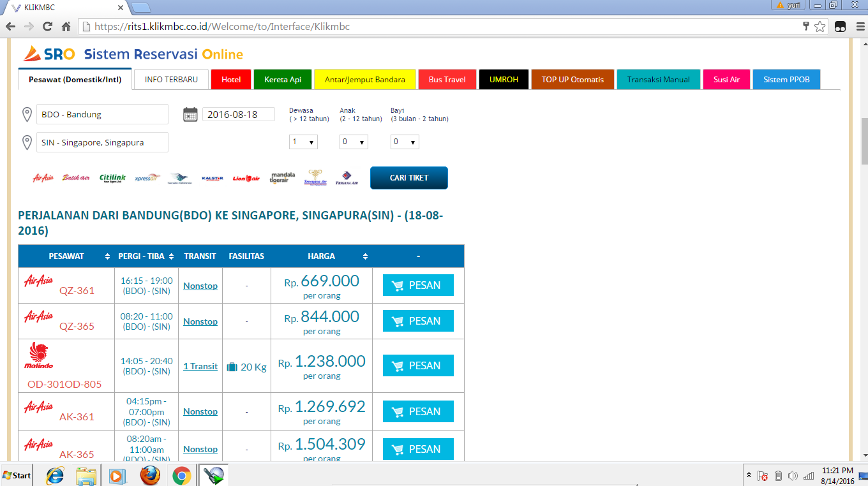Select the Xpress Air airline logo

click(147, 178)
